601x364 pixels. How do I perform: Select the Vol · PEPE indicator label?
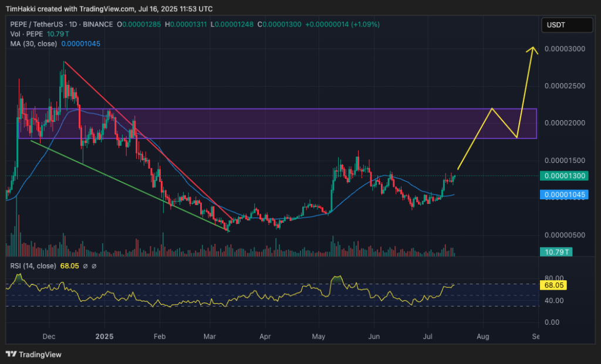coord(27,34)
